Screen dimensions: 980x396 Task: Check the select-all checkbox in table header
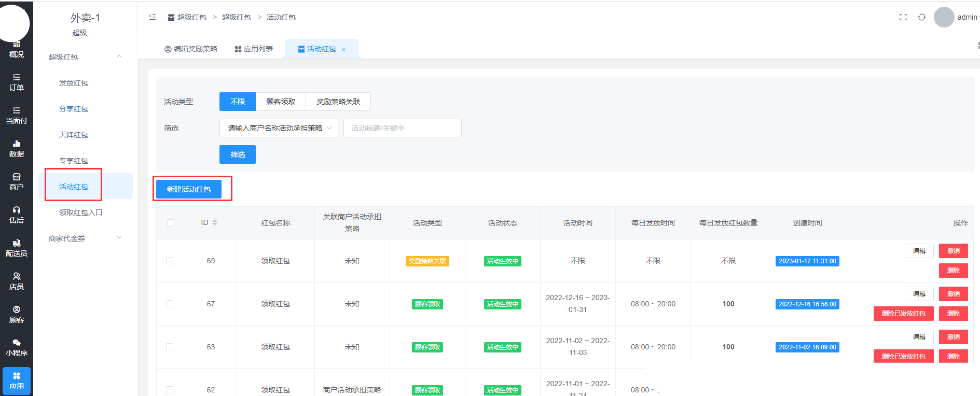coord(171,223)
